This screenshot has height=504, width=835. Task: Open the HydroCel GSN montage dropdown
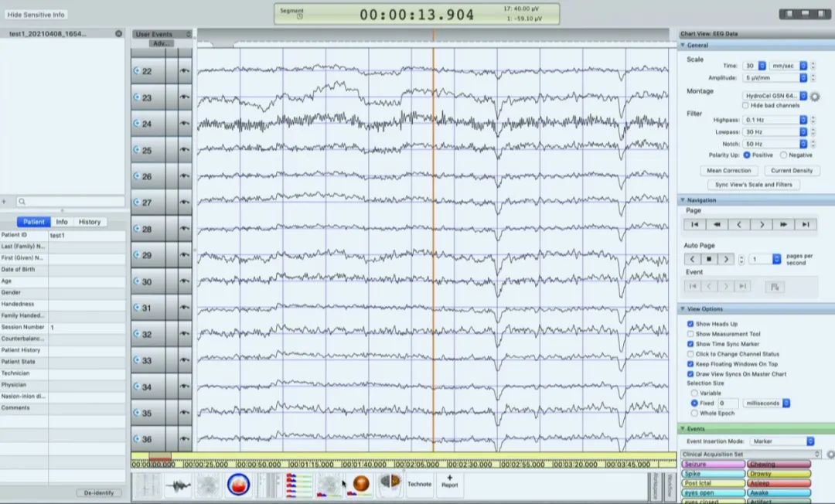click(x=775, y=97)
